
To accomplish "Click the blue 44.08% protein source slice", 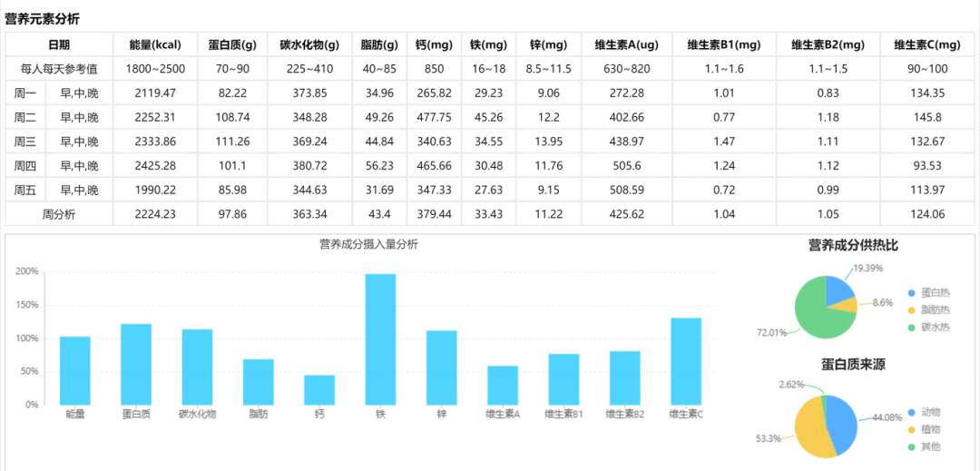I will (842, 425).
